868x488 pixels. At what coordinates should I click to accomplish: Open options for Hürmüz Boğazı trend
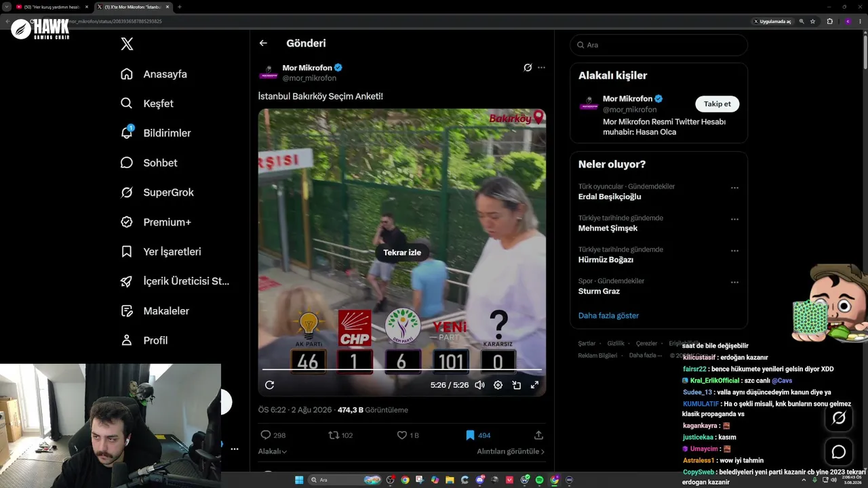[734, 251]
